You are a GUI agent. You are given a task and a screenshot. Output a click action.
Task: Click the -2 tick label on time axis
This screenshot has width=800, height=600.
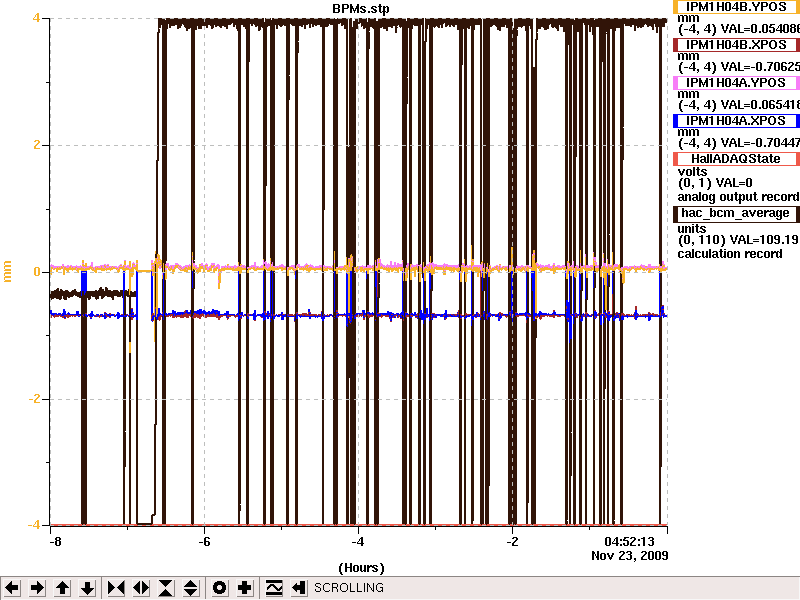click(512, 541)
